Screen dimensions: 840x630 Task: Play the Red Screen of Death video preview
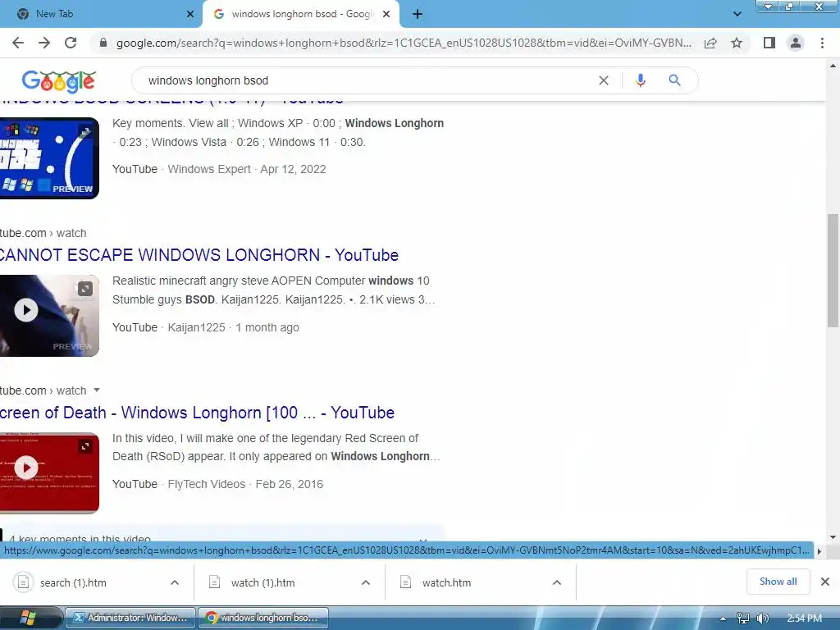26,467
